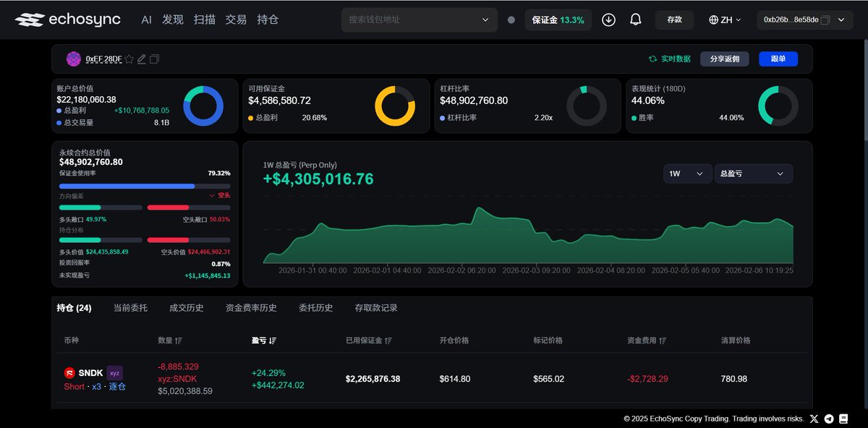Click the globe language icon
The height and width of the screenshot is (428, 868).
(713, 20)
